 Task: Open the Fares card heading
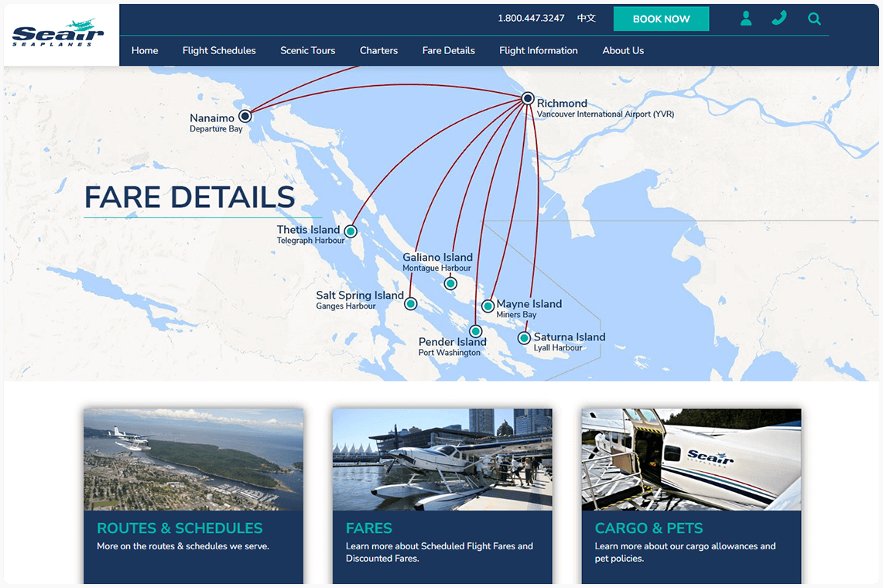coord(369,528)
